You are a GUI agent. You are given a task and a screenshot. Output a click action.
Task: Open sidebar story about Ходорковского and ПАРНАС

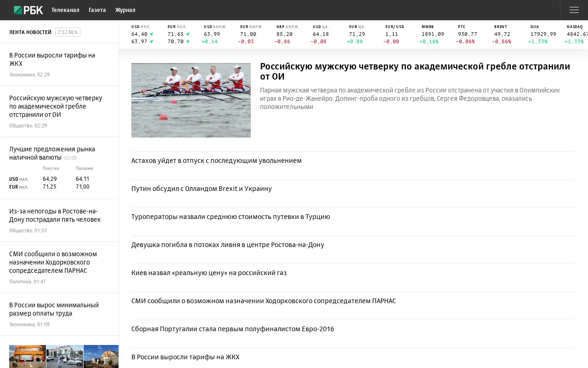coord(53,262)
